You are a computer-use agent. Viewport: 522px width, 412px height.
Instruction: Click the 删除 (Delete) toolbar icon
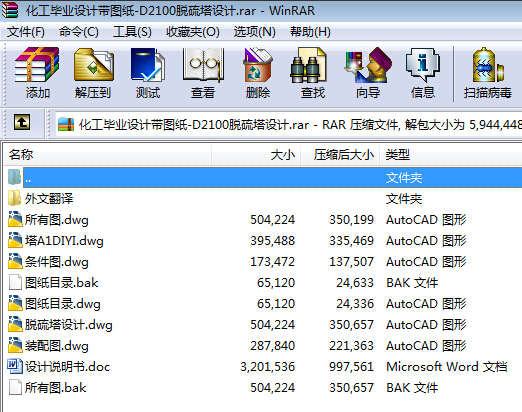click(258, 65)
